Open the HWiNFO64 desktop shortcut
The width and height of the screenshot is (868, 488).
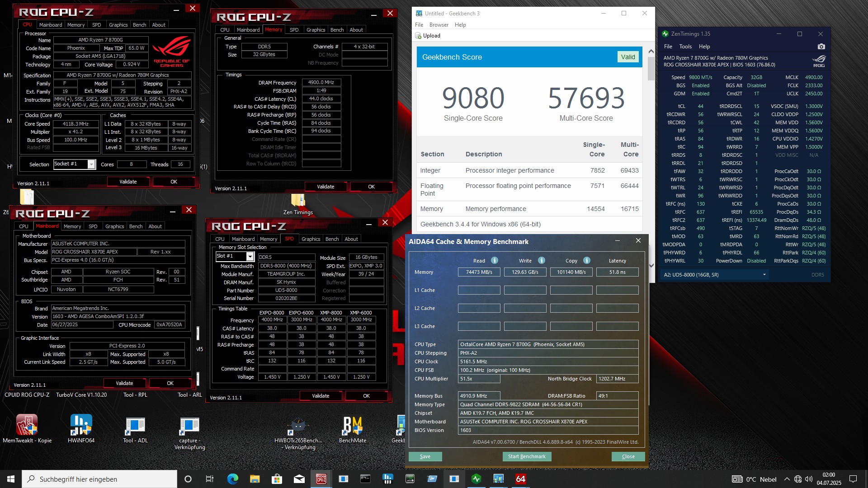[81, 425]
